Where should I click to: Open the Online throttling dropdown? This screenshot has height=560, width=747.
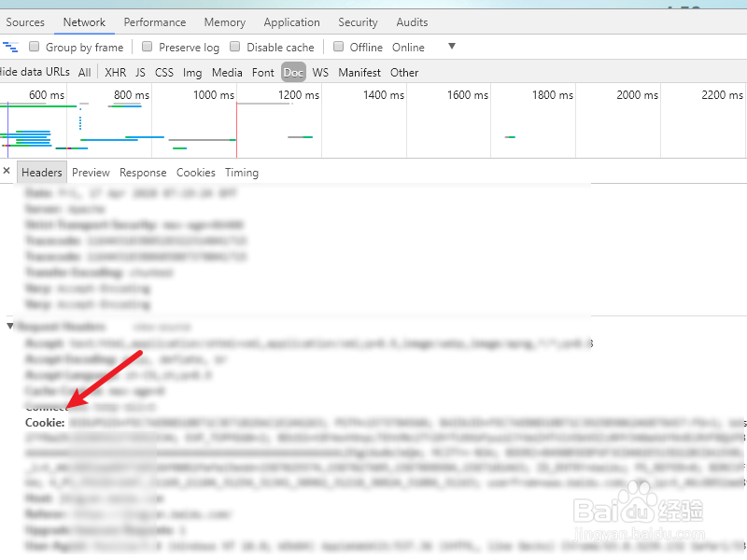pyautogui.click(x=408, y=48)
